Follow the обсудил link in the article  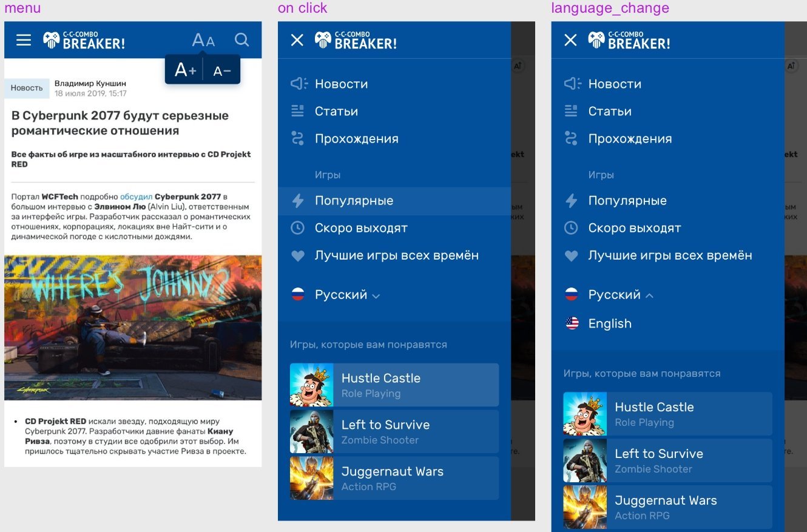(136, 197)
